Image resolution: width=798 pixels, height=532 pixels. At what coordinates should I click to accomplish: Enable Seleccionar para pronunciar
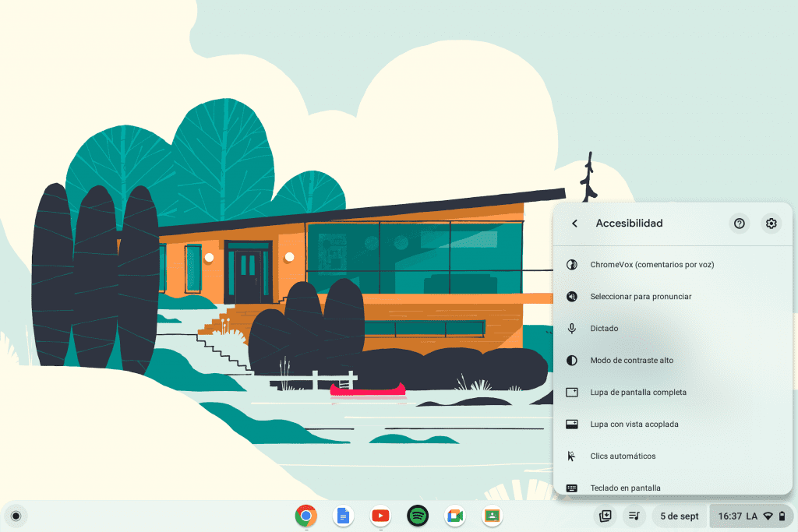click(x=641, y=297)
